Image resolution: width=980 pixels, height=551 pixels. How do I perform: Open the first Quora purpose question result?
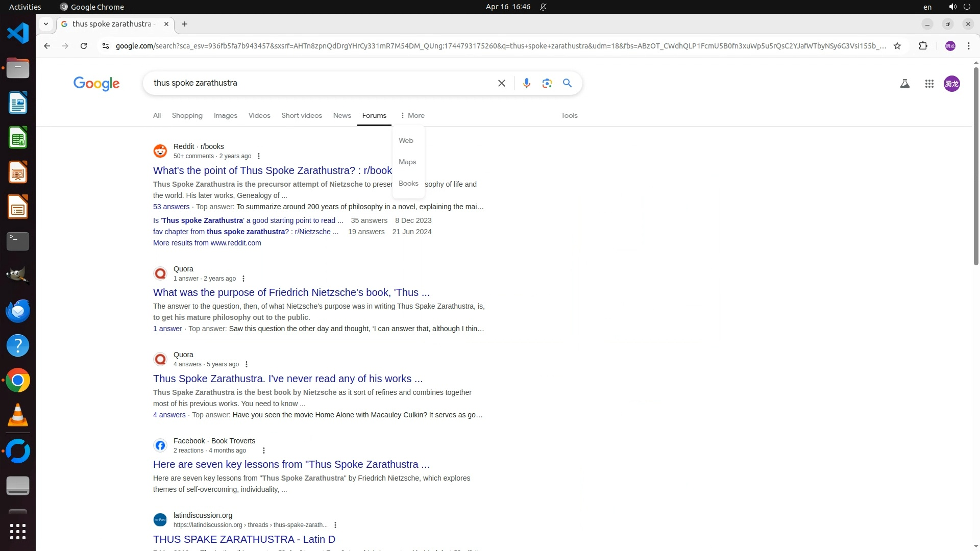click(x=291, y=292)
